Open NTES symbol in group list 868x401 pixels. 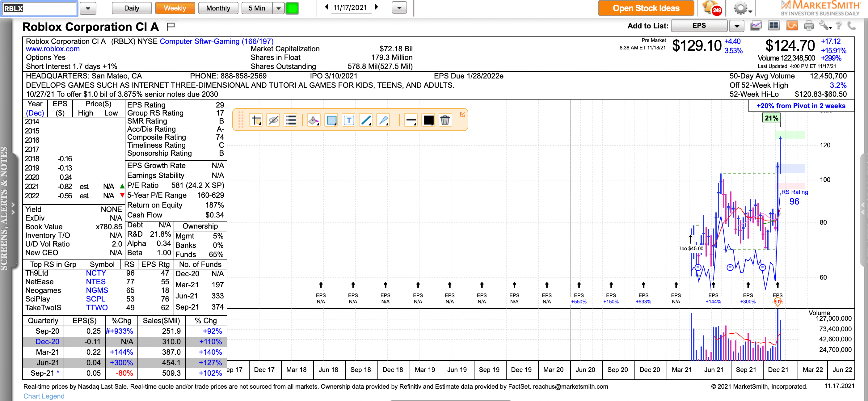(x=96, y=282)
